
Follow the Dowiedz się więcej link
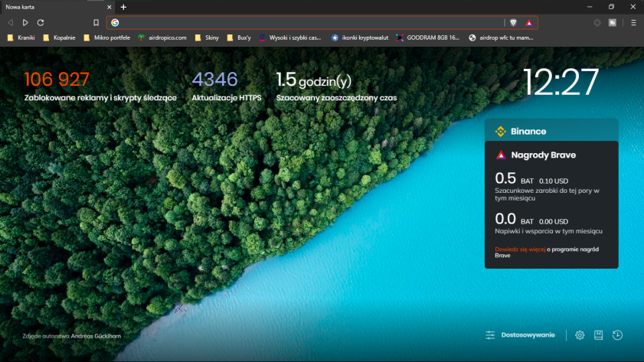pyautogui.click(x=520, y=249)
